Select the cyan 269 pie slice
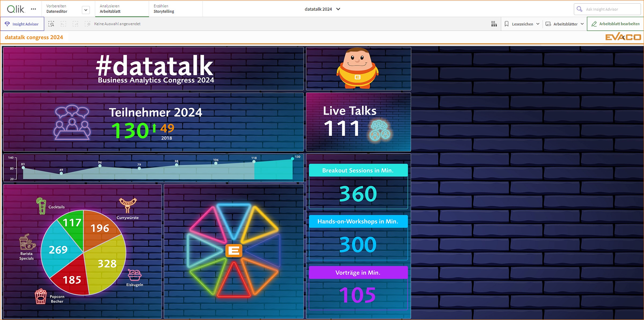Image resolution: width=644 pixels, height=320 pixels. click(x=58, y=250)
